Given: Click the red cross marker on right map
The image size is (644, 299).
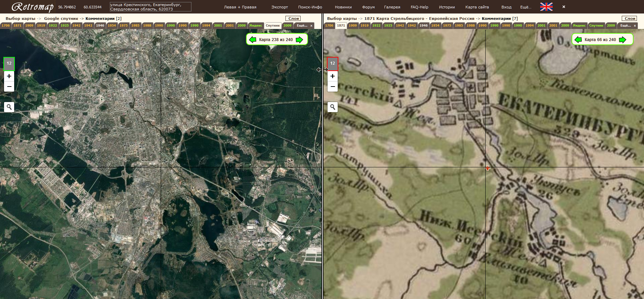Looking at the screenshot, I should (488, 168).
